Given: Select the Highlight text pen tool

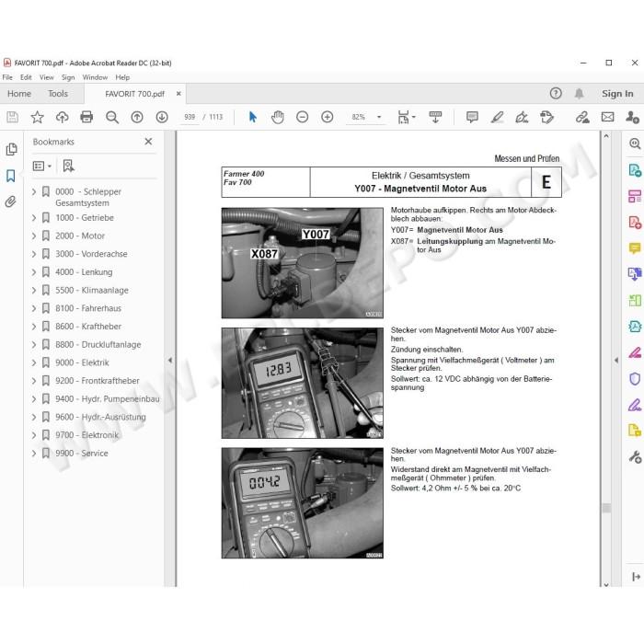Looking at the screenshot, I should (497, 117).
